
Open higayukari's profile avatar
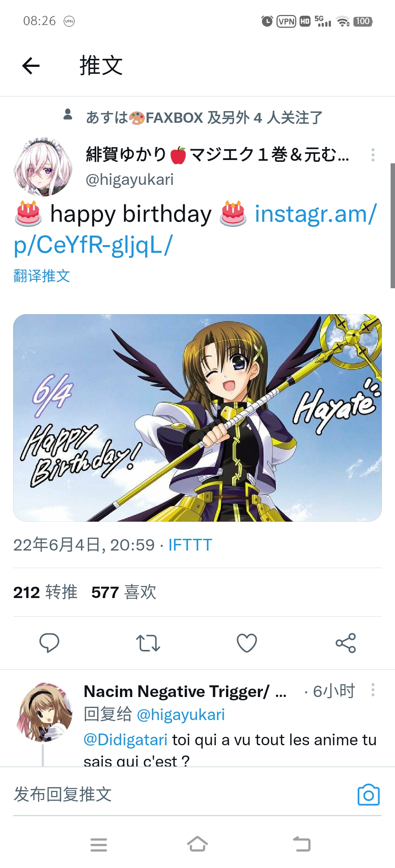click(43, 167)
